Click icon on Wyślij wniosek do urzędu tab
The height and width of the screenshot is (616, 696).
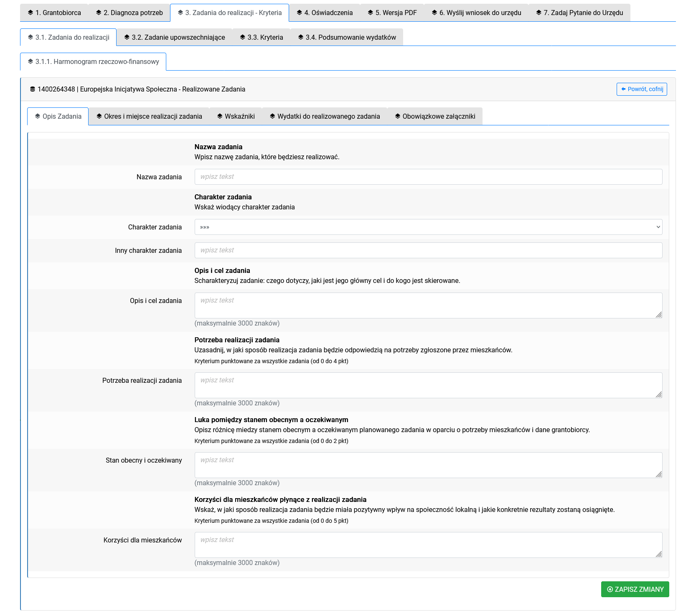point(434,13)
